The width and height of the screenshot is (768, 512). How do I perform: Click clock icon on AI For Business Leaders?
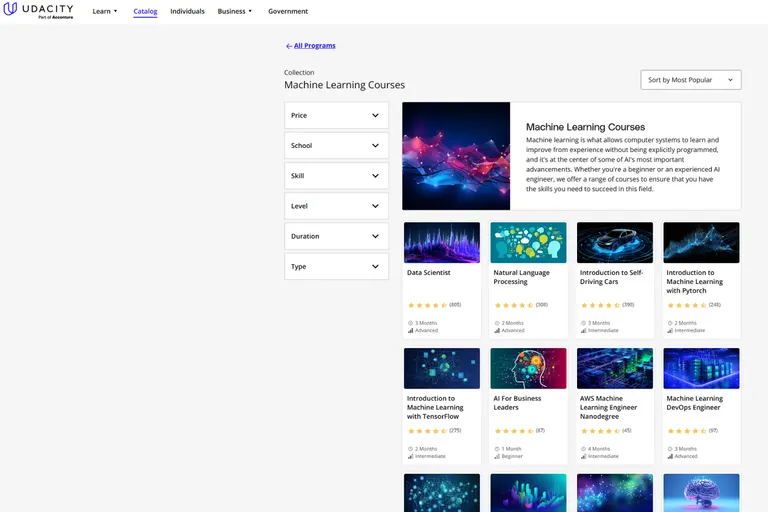pyautogui.click(x=497, y=449)
